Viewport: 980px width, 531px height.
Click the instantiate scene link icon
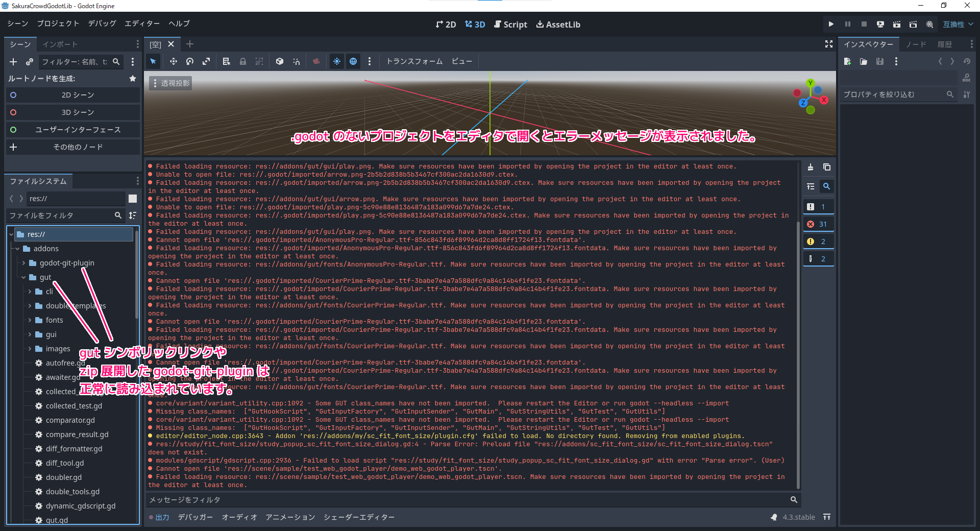click(30, 62)
